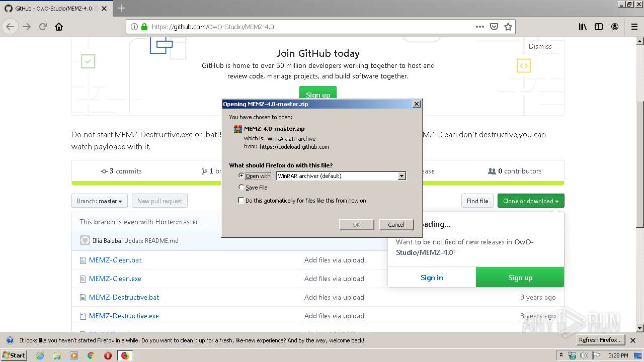Click the Firefox taskbar button
The height and width of the screenshot is (362, 644).
[125, 355]
